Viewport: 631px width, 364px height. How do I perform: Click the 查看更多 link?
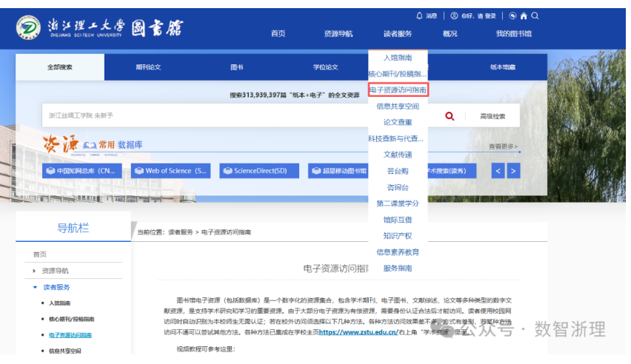504,146
